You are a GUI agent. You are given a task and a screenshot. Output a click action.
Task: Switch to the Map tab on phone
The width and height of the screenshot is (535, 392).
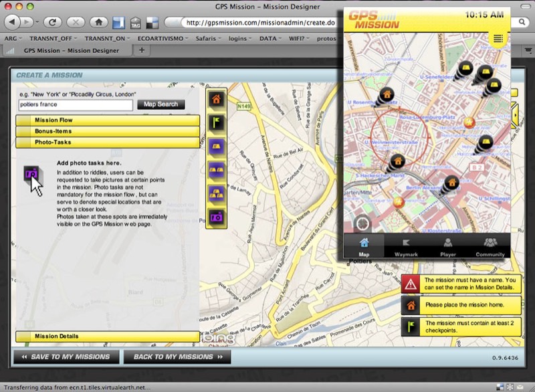click(x=364, y=246)
